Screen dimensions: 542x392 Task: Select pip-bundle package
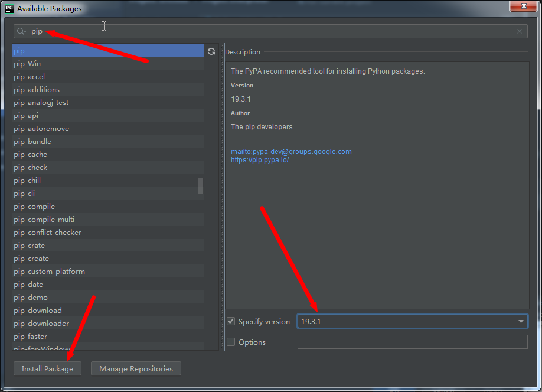(x=108, y=141)
